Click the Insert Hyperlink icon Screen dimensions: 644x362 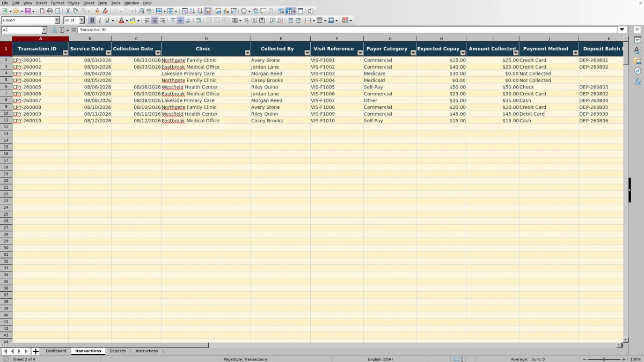coord(255,11)
